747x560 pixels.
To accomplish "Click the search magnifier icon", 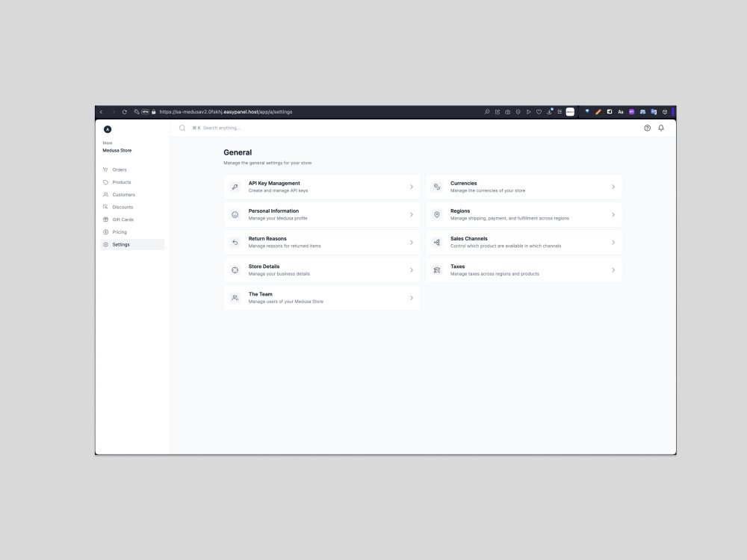I will pos(182,128).
